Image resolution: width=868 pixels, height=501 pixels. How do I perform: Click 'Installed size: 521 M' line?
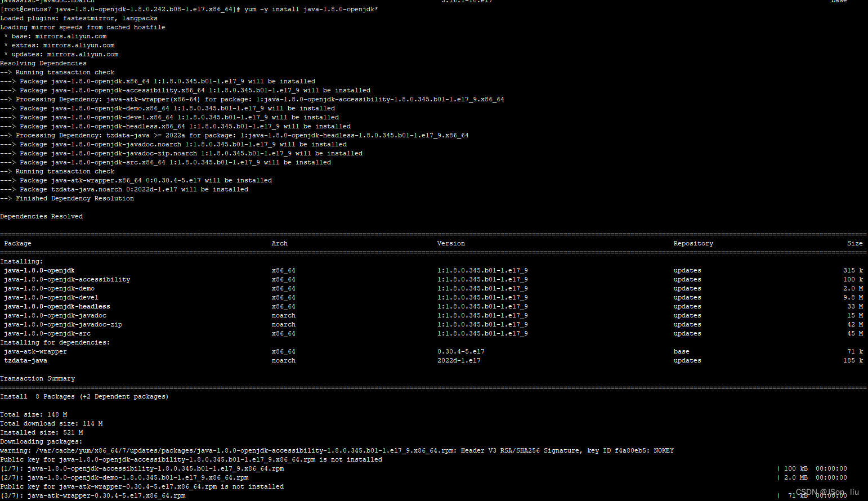click(42, 433)
